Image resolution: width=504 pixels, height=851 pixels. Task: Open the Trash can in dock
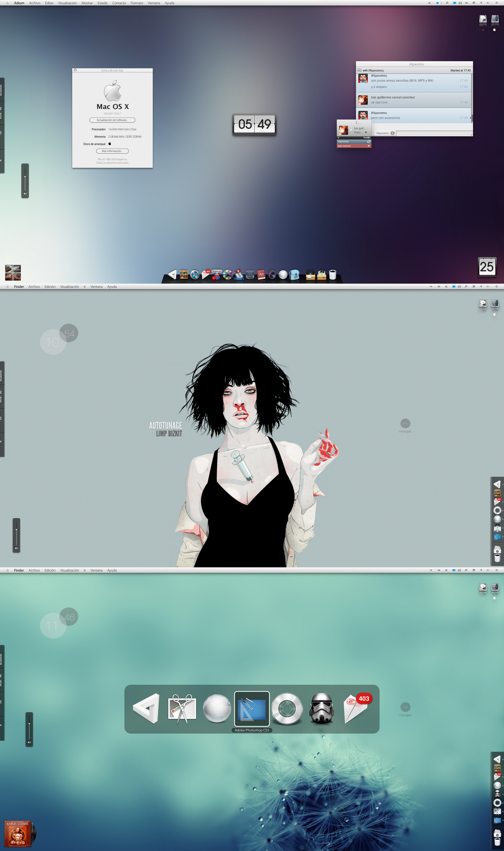(333, 275)
